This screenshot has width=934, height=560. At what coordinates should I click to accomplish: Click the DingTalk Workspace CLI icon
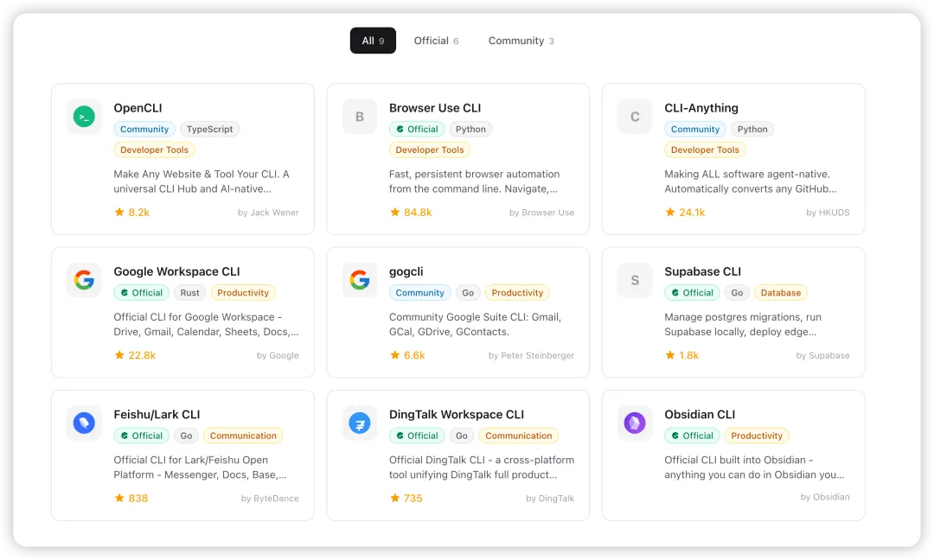(x=359, y=423)
